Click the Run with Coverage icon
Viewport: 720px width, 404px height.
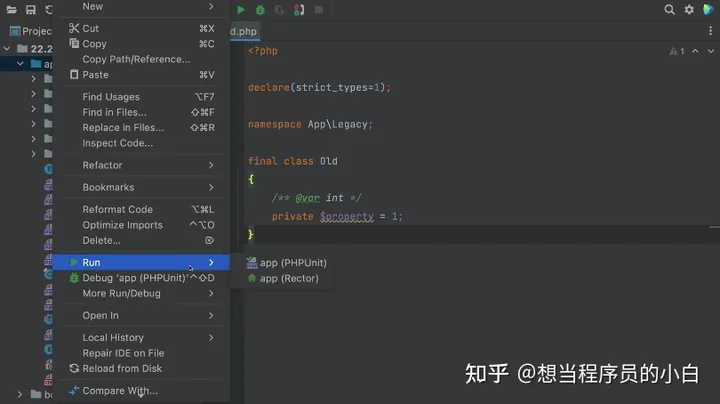coord(279,10)
